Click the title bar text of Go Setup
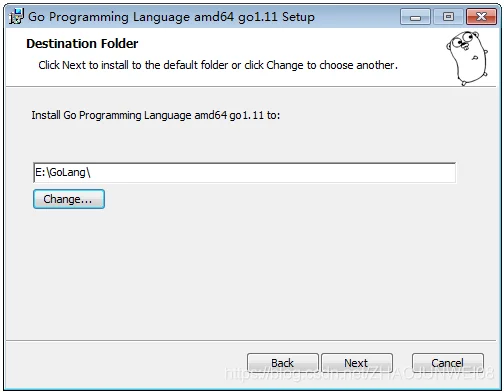 (171, 17)
